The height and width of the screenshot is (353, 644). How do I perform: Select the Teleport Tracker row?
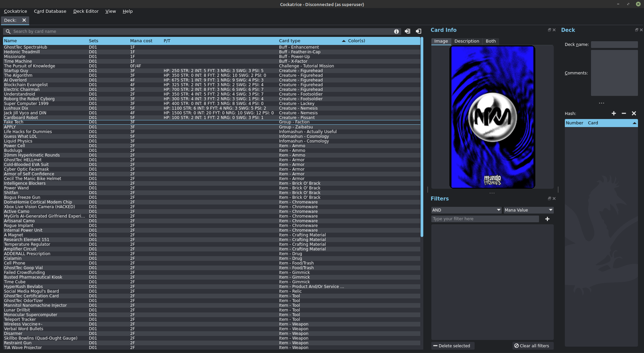tap(211, 319)
